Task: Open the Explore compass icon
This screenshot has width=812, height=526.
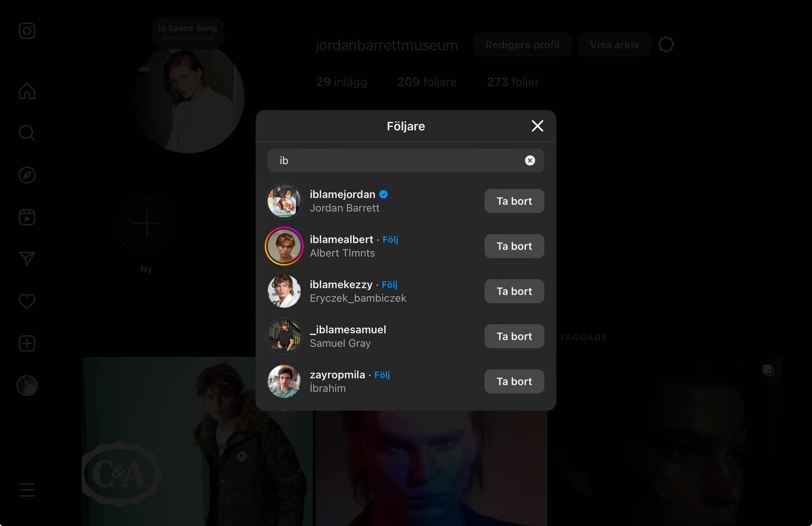Action: 27,175
